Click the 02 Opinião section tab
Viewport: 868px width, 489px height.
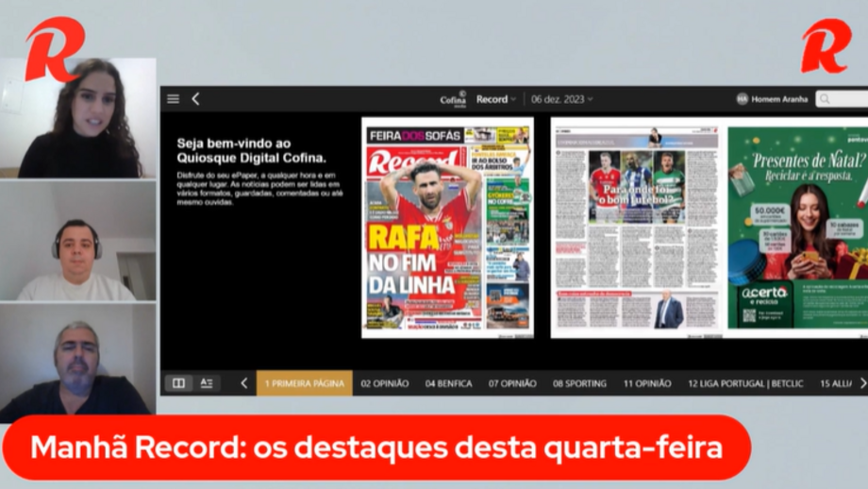(x=384, y=383)
